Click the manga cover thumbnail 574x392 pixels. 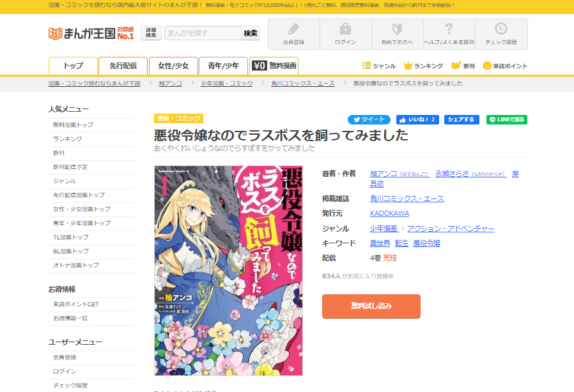228,271
